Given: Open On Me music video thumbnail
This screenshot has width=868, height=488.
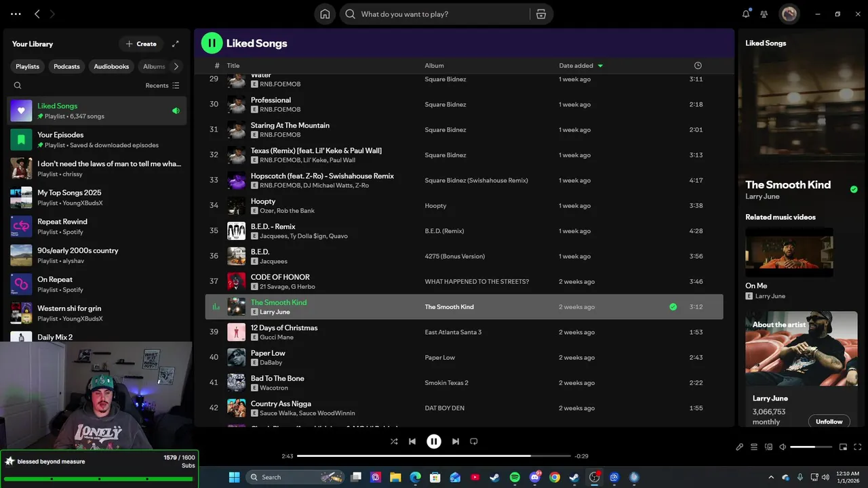Looking at the screenshot, I should point(789,251).
